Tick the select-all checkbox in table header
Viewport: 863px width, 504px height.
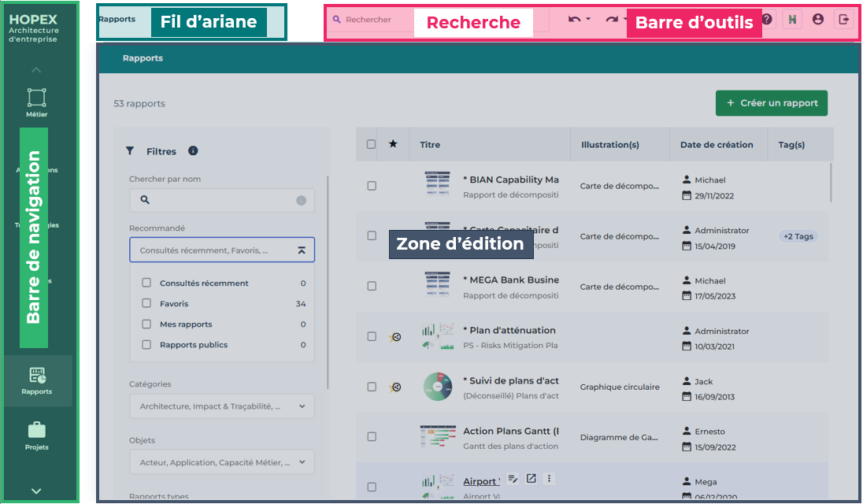(x=372, y=144)
